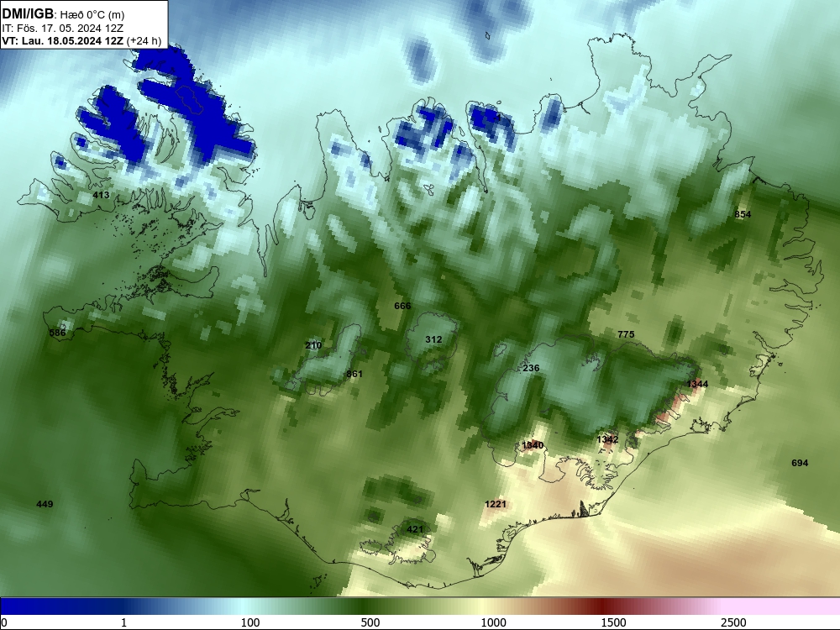Click the 1342 value on the map
This screenshot has height=630, width=840.
click(x=607, y=439)
